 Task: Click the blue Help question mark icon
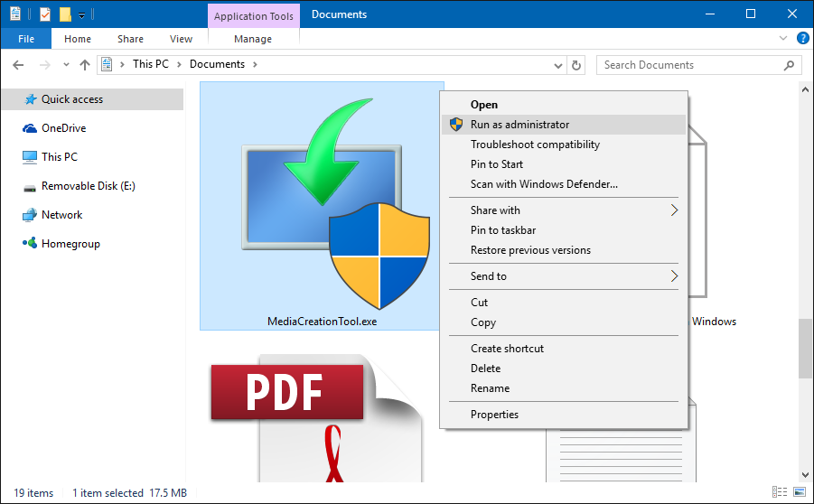pyautogui.click(x=802, y=39)
